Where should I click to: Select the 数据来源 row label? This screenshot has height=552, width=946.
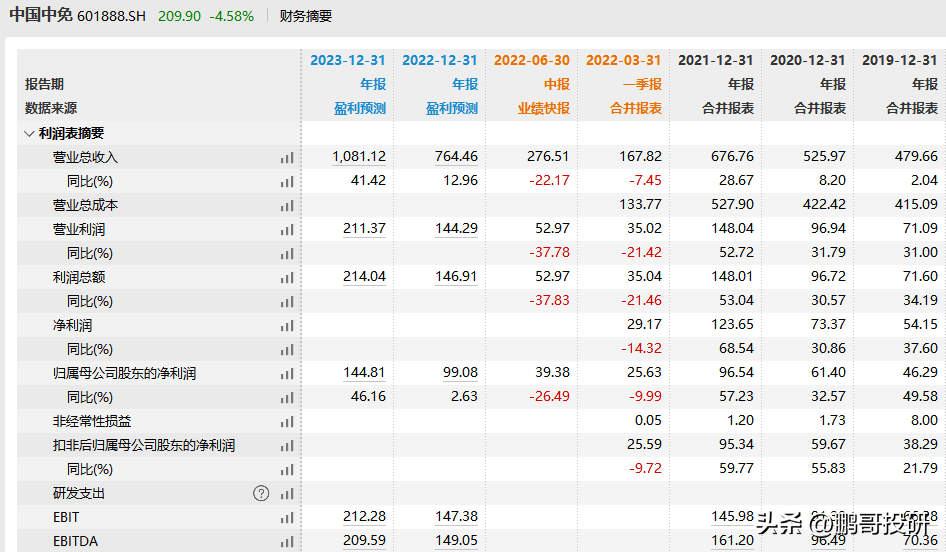coord(51,109)
